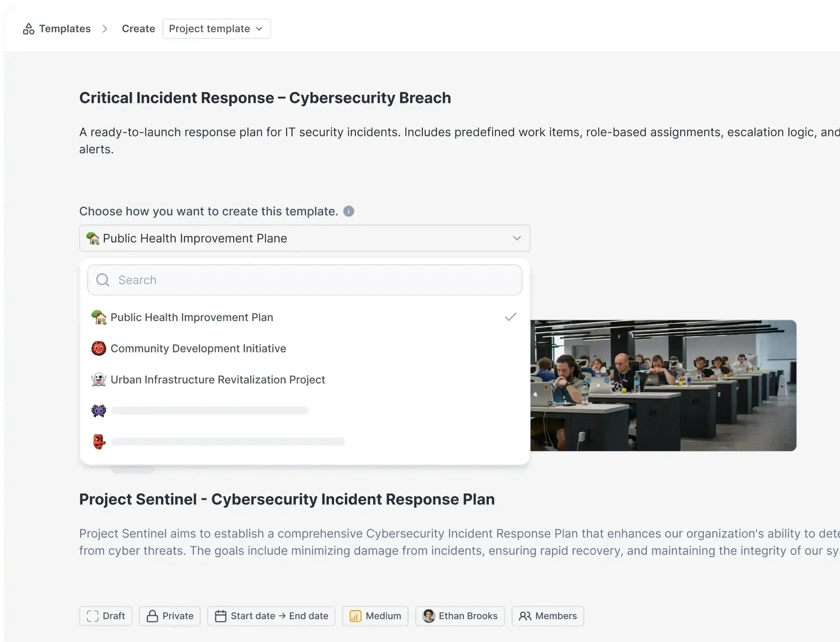Open the Project template dropdown
This screenshot has height=642, width=840.
click(216, 28)
